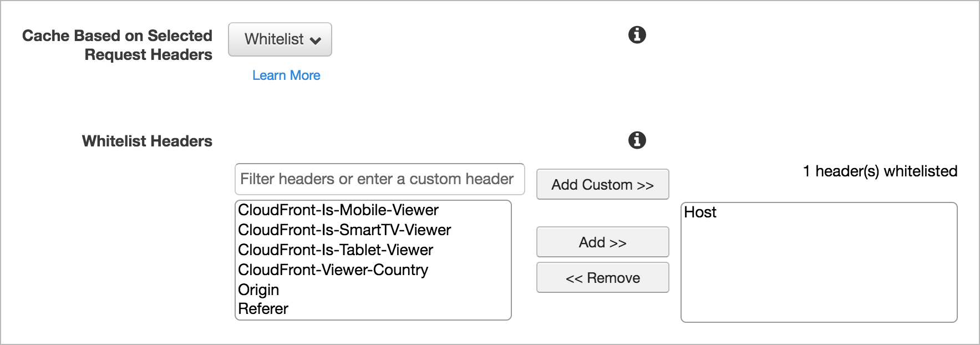The width and height of the screenshot is (980, 345).
Task: Click the chevron arrow in the Whitelist dropdown
Action: pos(316,40)
